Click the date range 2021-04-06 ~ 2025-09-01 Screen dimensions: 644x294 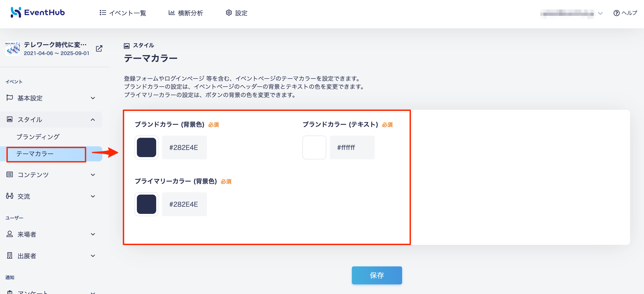[57, 53]
